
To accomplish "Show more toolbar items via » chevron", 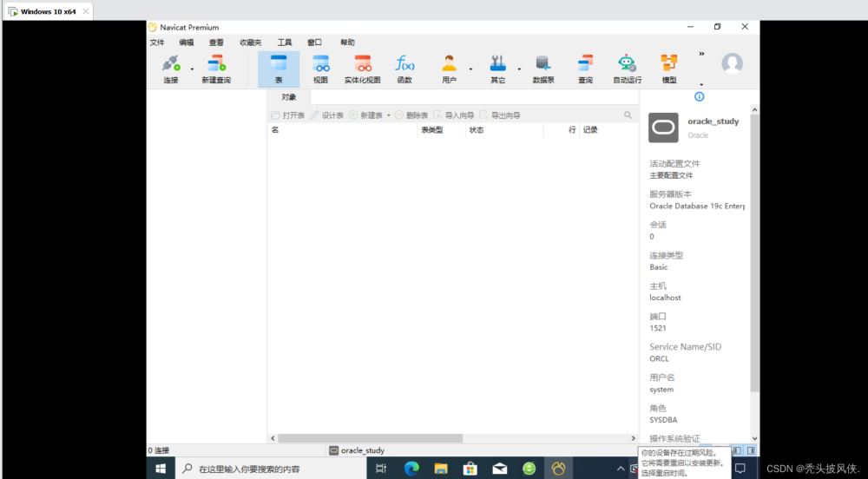I will (701, 54).
